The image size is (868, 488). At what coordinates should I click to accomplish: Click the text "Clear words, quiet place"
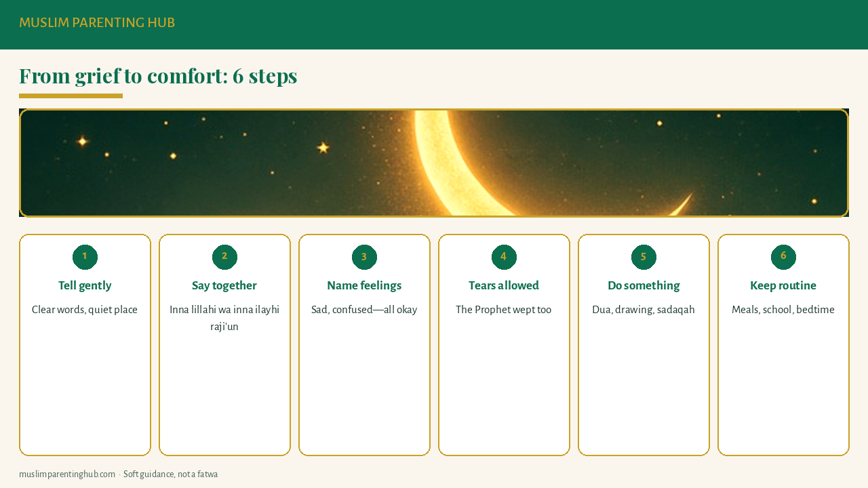[85, 310]
